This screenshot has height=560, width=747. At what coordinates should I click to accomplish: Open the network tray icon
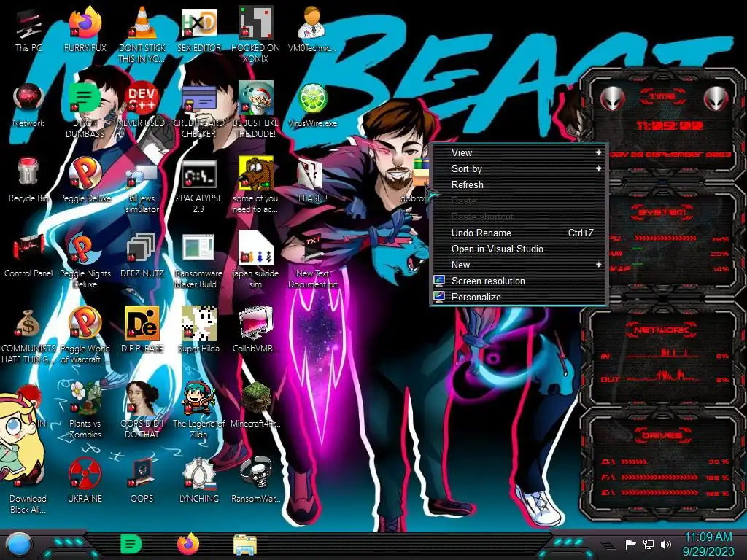(648, 544)
